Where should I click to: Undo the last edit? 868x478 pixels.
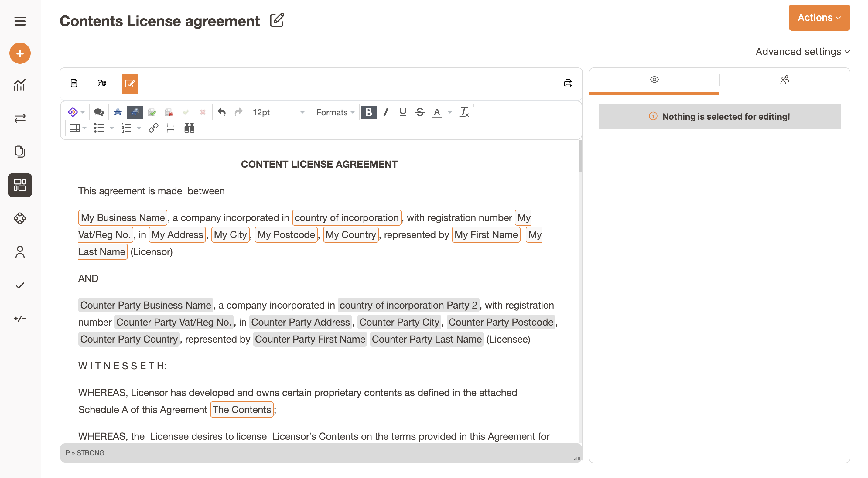(x=221, y=112)
